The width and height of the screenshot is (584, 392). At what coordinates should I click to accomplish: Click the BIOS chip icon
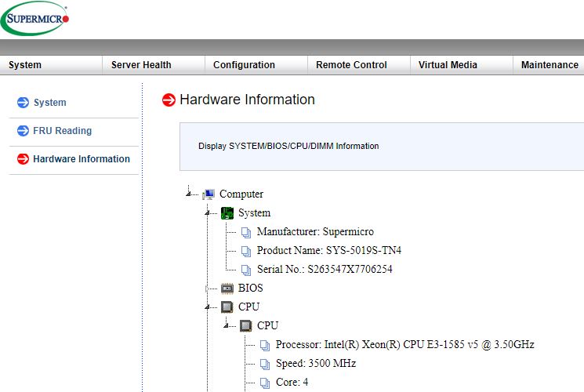(x=227, y=289)
